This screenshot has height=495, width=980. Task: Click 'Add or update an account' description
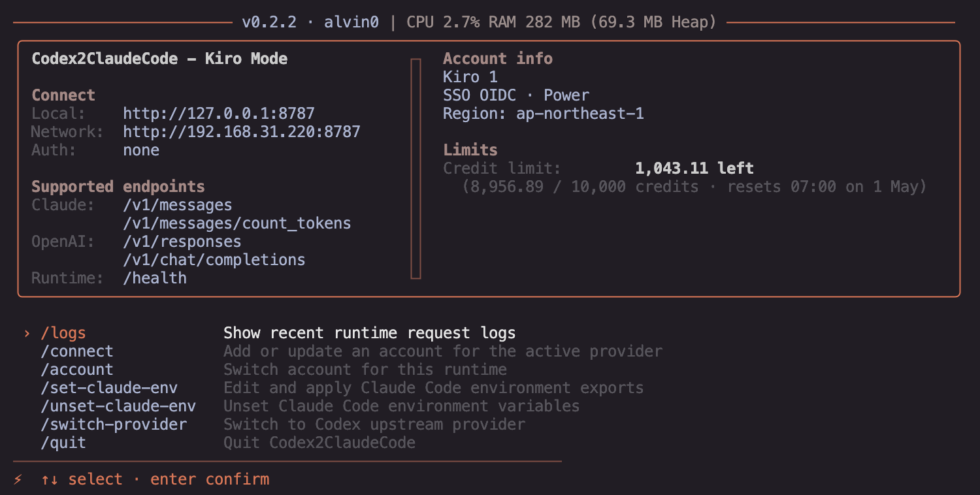click(443, 351)
